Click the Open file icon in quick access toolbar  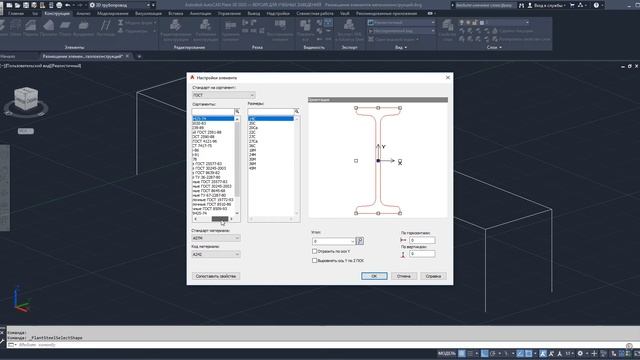[17, 5]
